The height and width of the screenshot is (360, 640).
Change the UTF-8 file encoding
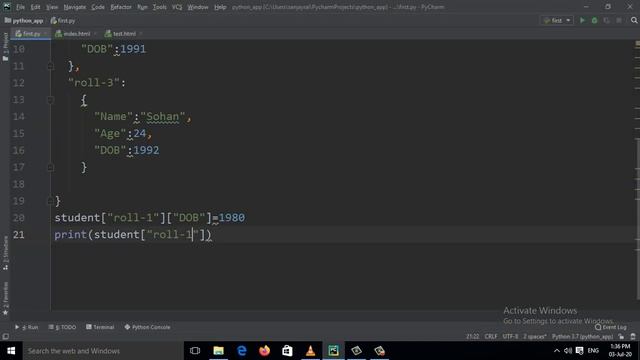(510, 337)
